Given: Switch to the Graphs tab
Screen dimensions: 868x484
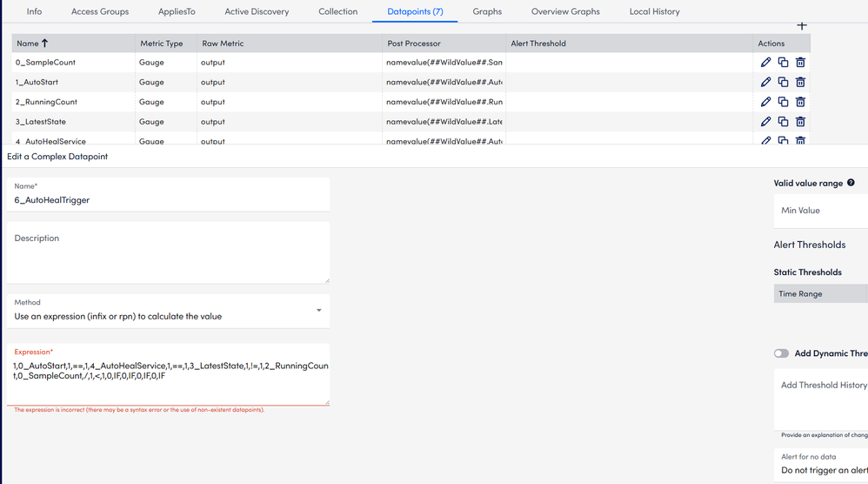Looking at the screenshot, I should pyautogui.click(x=487, y=11).
